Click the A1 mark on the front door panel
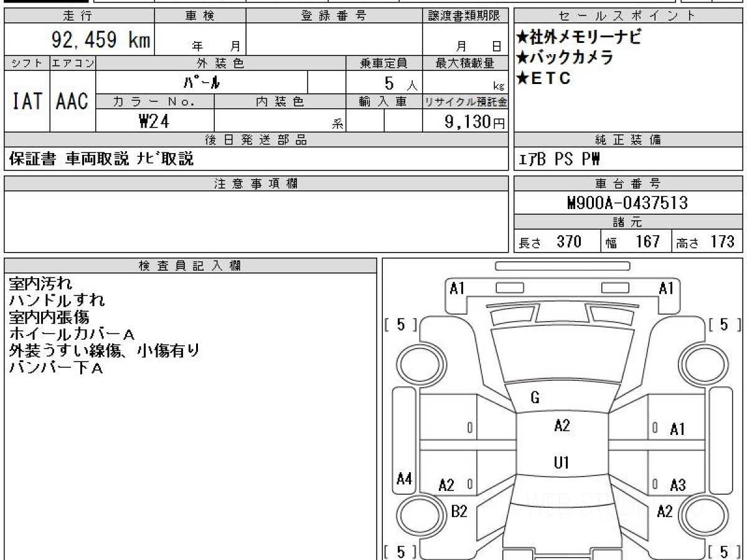This screenshot has width=747, height=560. point(677,429)
